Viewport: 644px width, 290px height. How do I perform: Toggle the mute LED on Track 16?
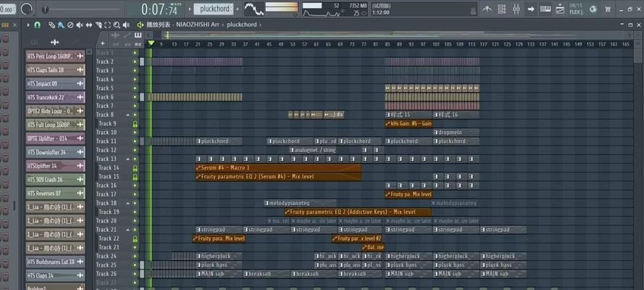(135, 186)
